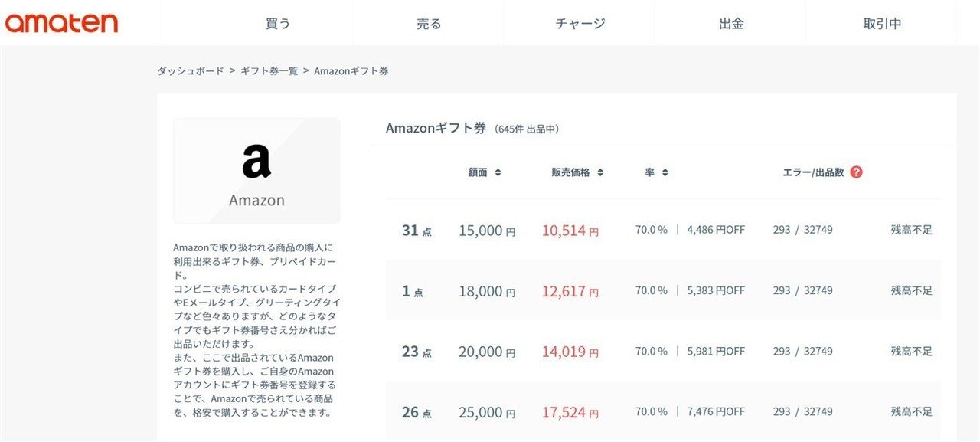
Task: Sort listings by 額面 arrows
Action: coord(498,172)
